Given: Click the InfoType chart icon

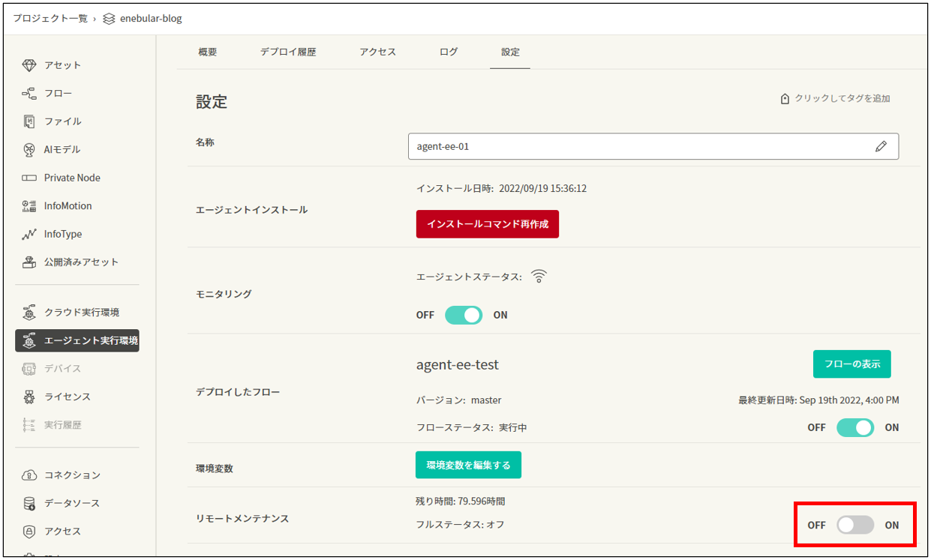Looking at the screenshot, I should (x=29, y=234).
